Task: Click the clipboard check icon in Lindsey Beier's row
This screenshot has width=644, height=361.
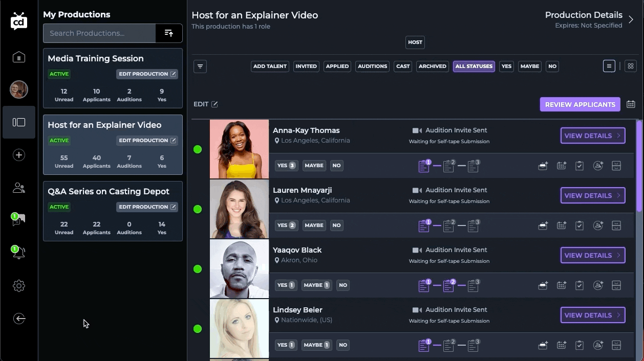Action: click(x=579, y=345)
